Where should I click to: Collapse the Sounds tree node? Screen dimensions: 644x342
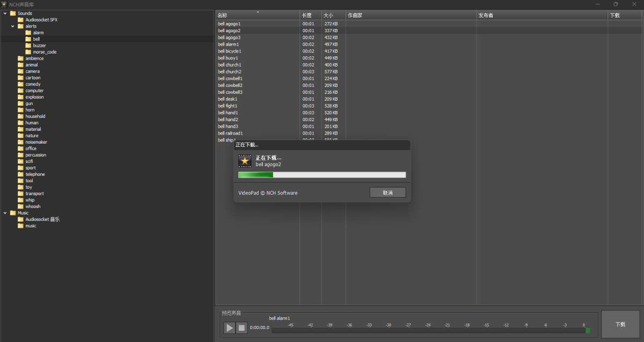(5, 13)
